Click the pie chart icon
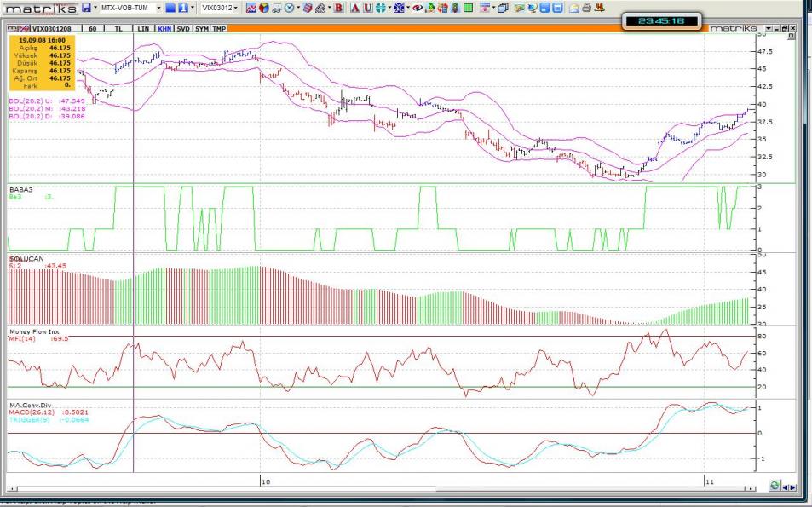Screen dimensions: 812x507 pyautogui.click(x=264, y=8)
